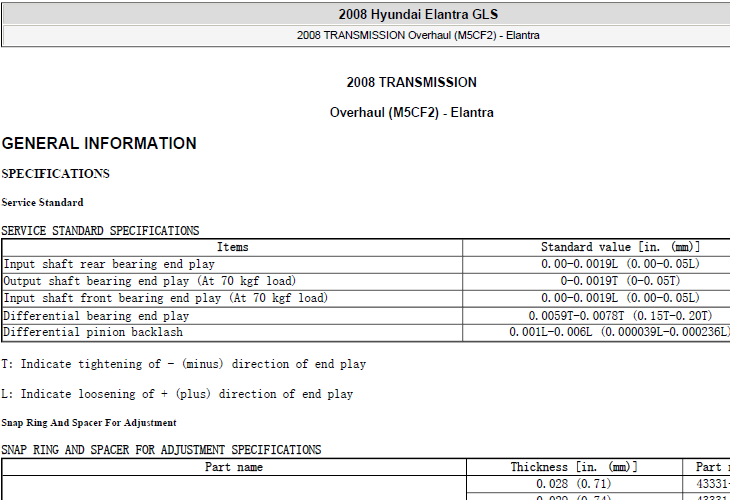This screenshot has height=500, width=730.
Task: Click the 'T: Indicate tightening' note line
Action: [183, 364]
